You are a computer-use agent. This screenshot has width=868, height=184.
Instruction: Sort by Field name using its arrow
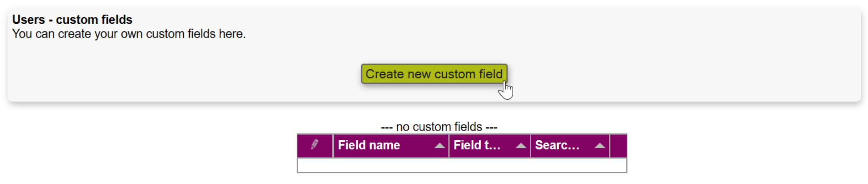[x=439, y=146]
